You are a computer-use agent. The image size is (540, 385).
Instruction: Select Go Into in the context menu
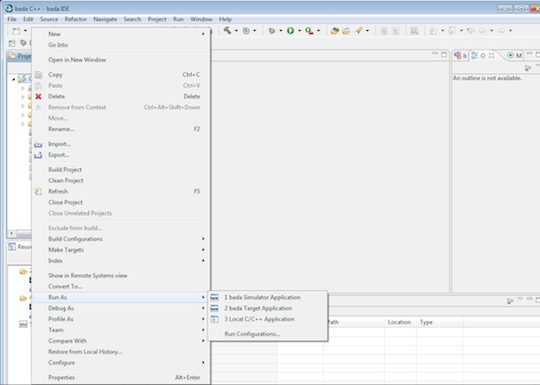(x=121, y=45)
